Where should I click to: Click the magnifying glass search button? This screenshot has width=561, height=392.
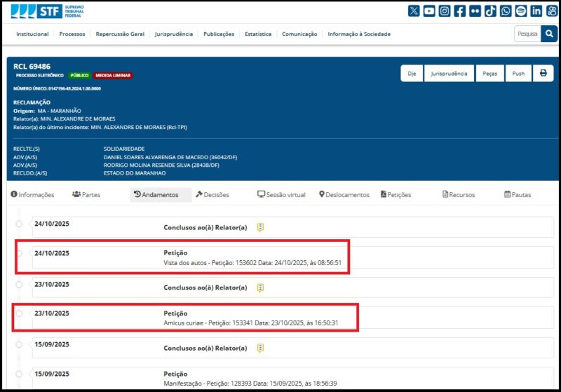click(549, 34)
